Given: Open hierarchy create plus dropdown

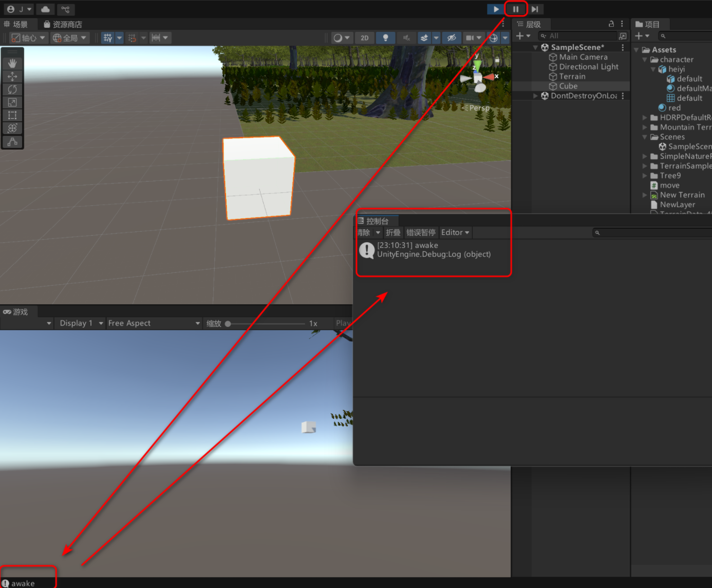Looking at the screenshot, I should tap(523, 36).
